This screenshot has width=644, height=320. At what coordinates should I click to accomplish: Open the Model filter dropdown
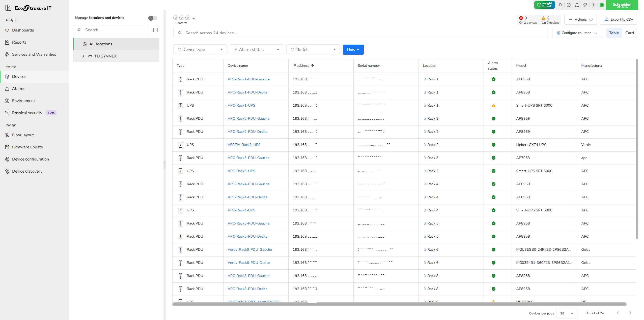tap(313, 50)
